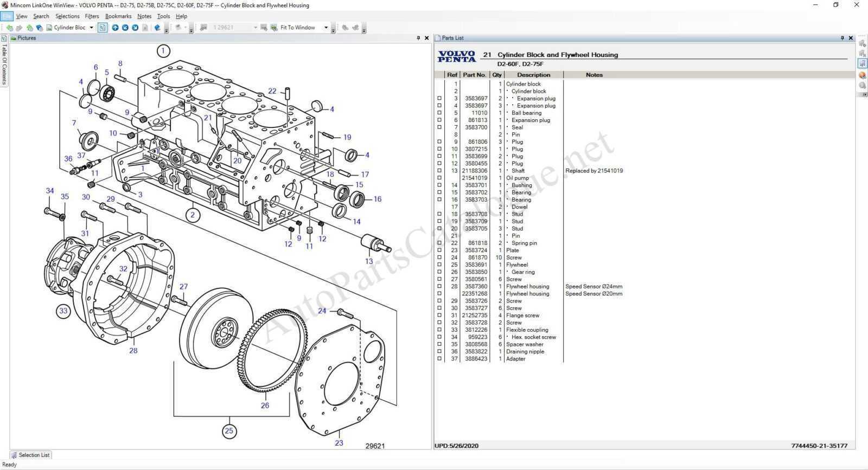
Task: Close the Parts List panel
Action: click(851, 38)
